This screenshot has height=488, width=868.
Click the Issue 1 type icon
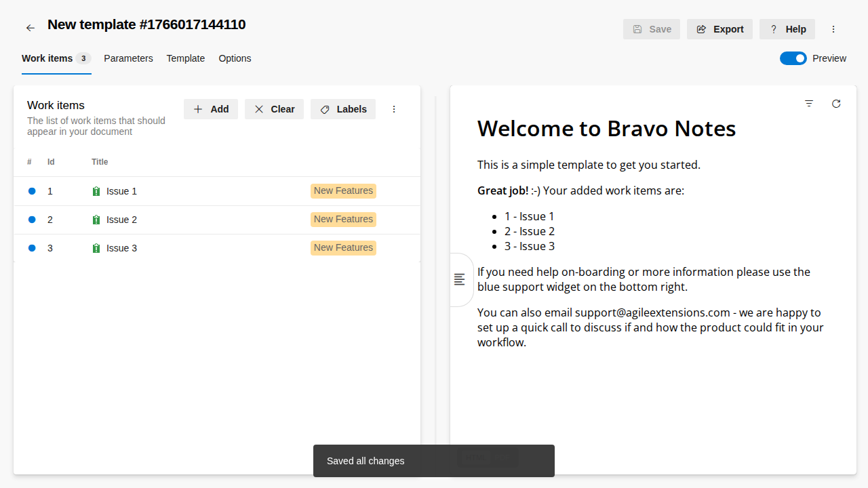tap(96, 192)
